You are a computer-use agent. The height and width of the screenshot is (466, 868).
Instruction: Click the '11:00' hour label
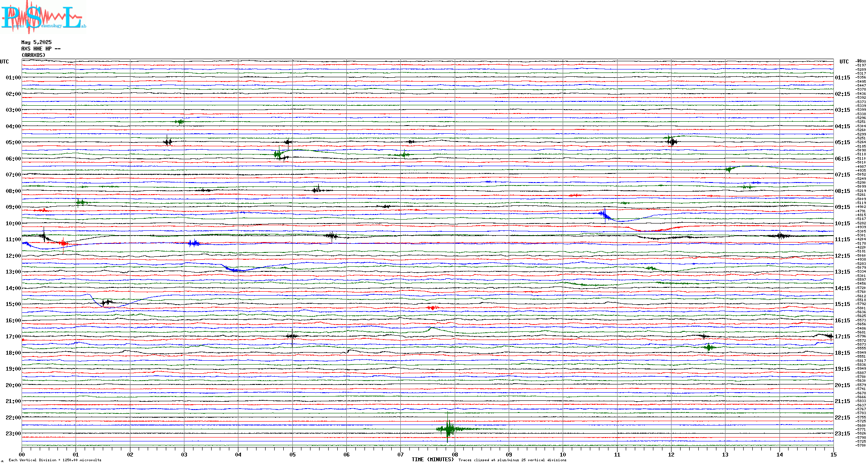(x=13, y=239)
